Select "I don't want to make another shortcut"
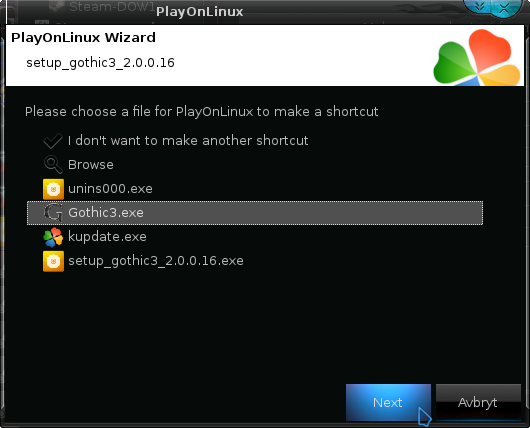 click(x=188, y=141)
